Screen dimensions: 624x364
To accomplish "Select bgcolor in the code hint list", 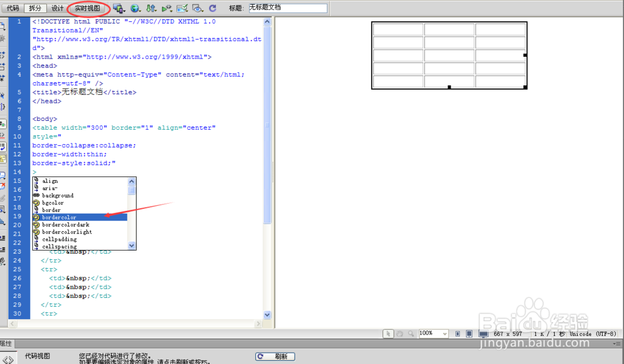I will point(80,203).
